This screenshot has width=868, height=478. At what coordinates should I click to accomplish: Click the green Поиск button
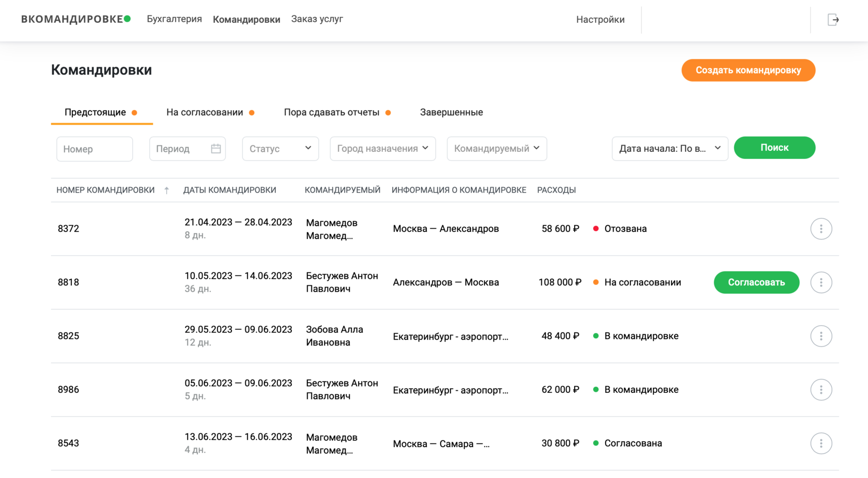coord(774,148)
